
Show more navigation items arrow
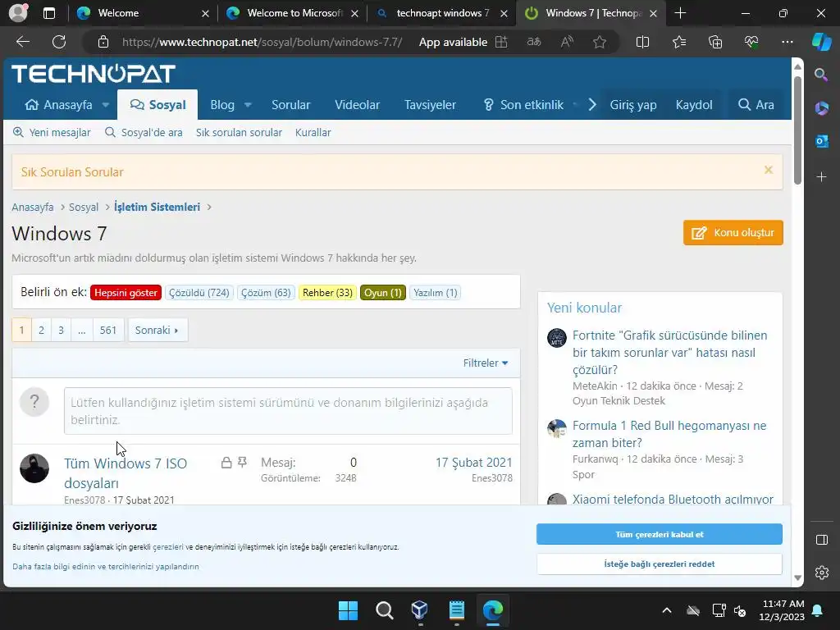[592, 105]
